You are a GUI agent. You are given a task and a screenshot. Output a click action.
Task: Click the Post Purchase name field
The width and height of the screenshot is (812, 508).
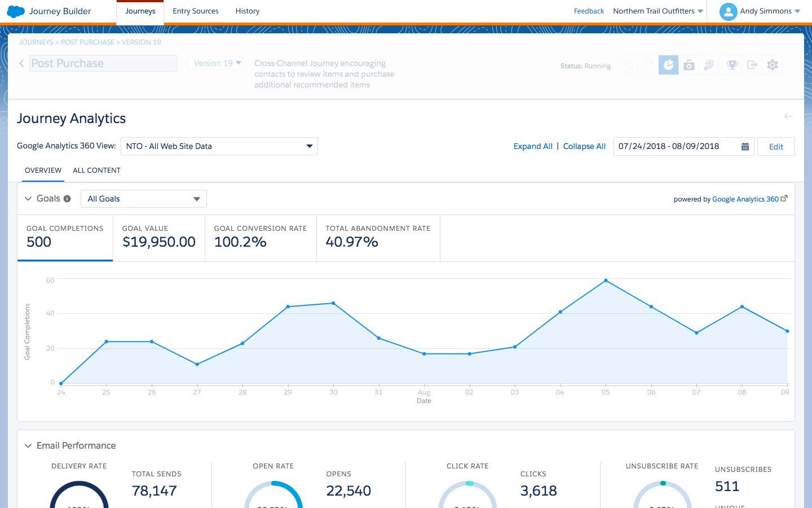[103, 63]
